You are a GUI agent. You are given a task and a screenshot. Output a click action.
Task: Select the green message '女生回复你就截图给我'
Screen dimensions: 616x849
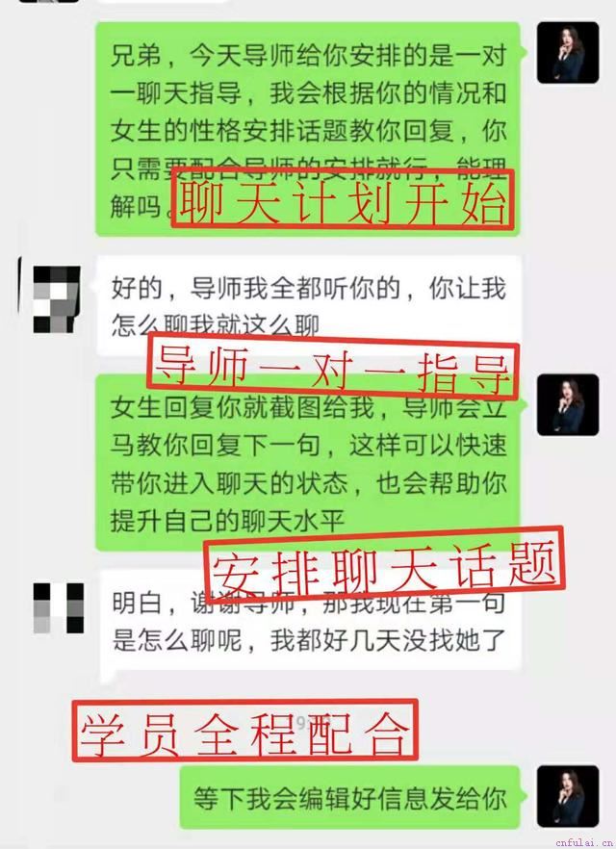[x=308, y=462]
